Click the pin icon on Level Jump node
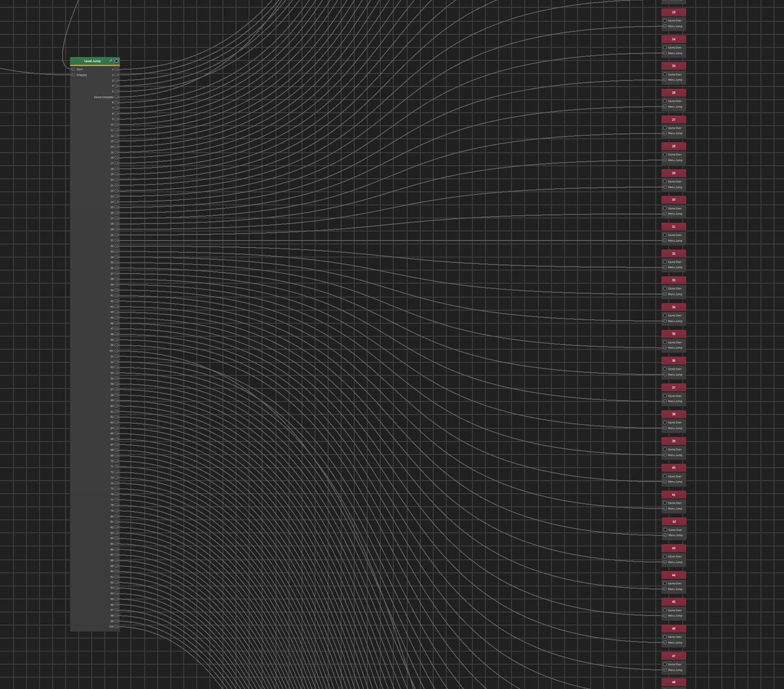The width and height of the screenshot is (784, 689). point(111,61)
